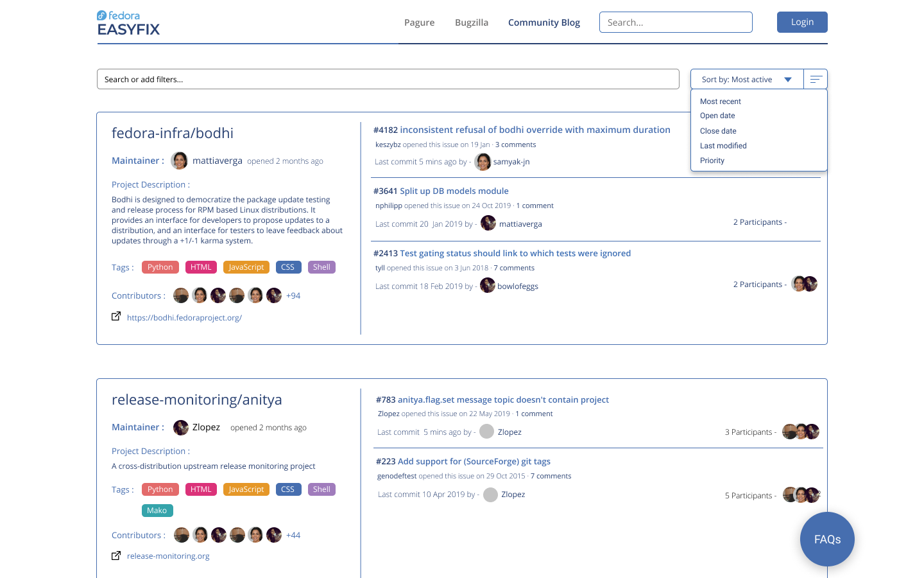Click the Fedora EasyFix logo
The height and width of the screenshot is (578, 924).
click(x=128, y=23)
